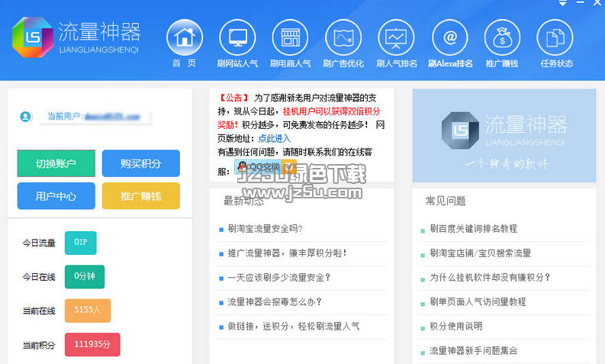Click the 流量神器 banner image

pyautogui.click(x=504, y=136)
